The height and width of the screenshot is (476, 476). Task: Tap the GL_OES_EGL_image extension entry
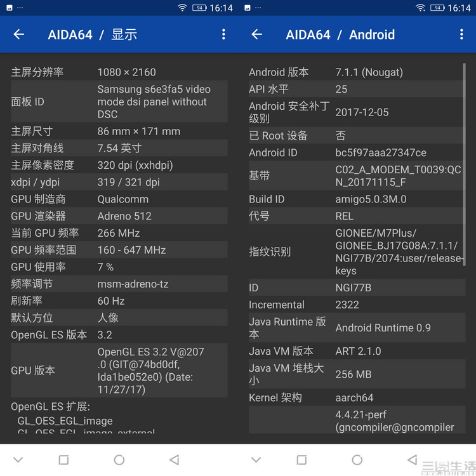pyautogui.click(x=65, y=421)
